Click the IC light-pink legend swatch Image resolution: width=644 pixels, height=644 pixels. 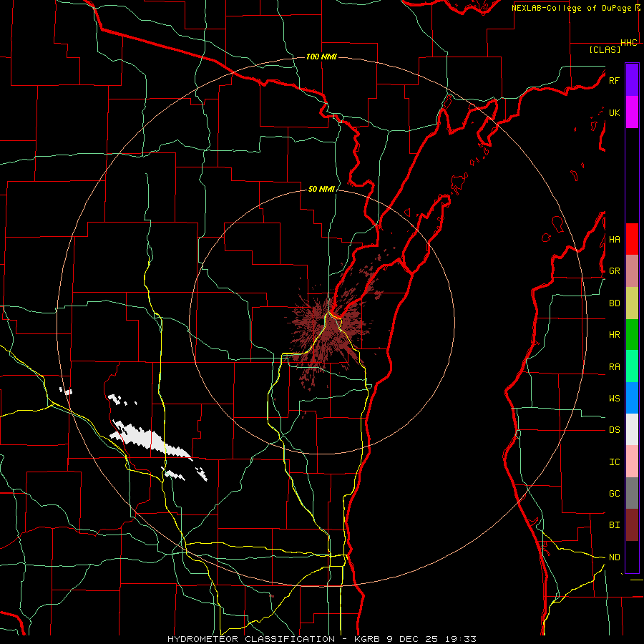pos(632,462)
